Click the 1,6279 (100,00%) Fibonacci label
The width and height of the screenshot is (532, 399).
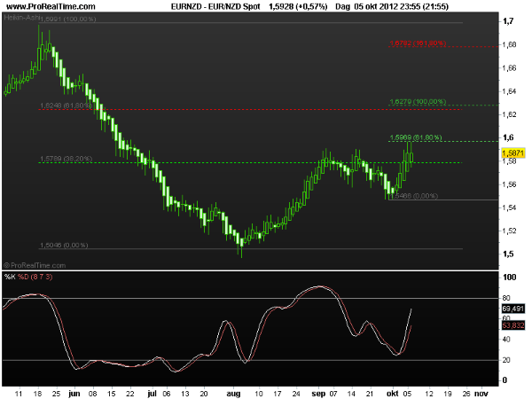tap(418, 101)
